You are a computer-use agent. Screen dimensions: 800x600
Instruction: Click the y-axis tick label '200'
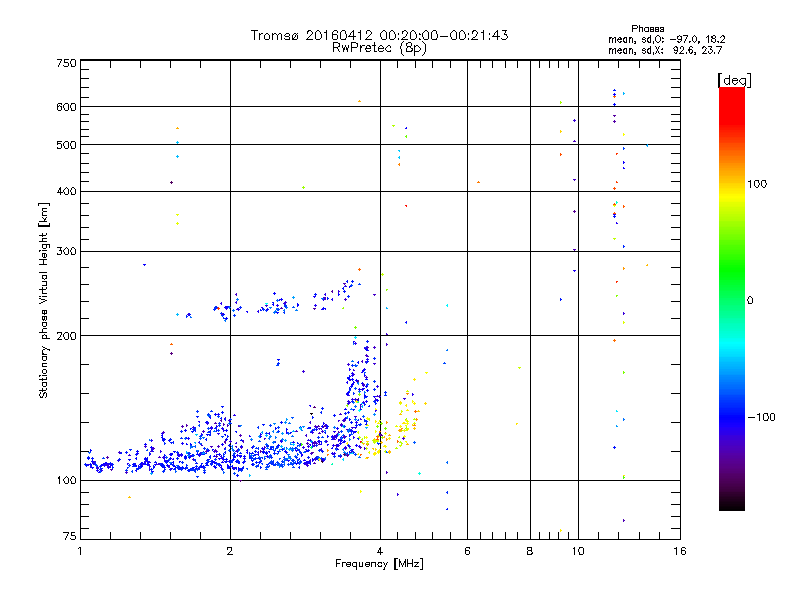click(67, 336)
